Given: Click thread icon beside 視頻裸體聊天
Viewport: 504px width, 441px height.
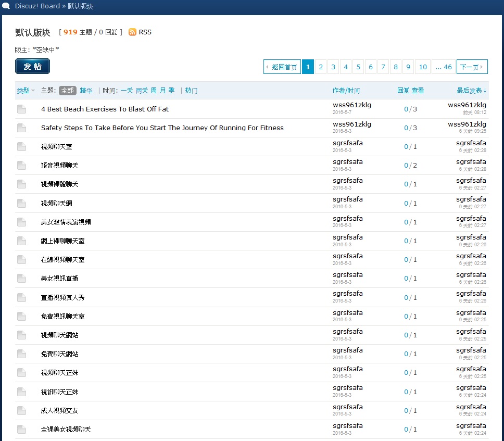Looking at the screenshot, I should (x=21, y=184).
